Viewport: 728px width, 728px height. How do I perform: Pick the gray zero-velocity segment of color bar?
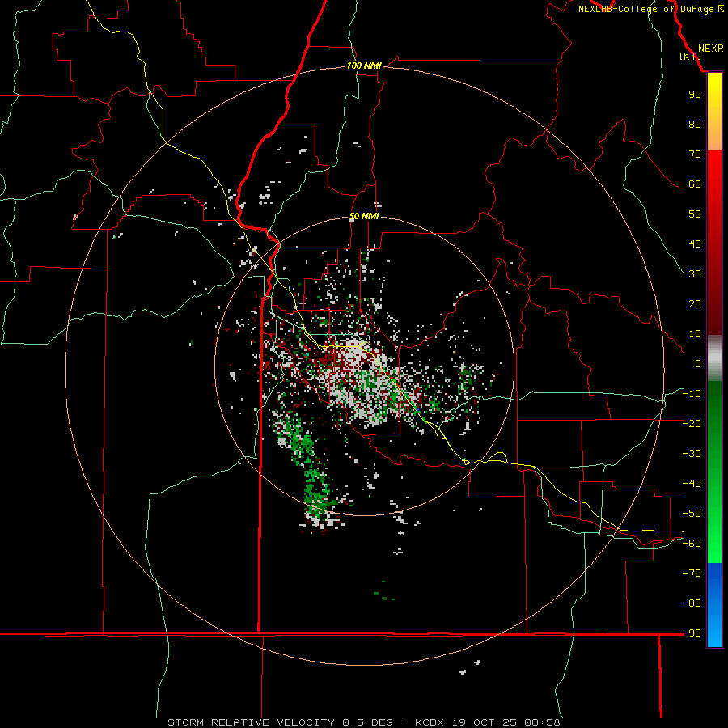tap(714, 358)
